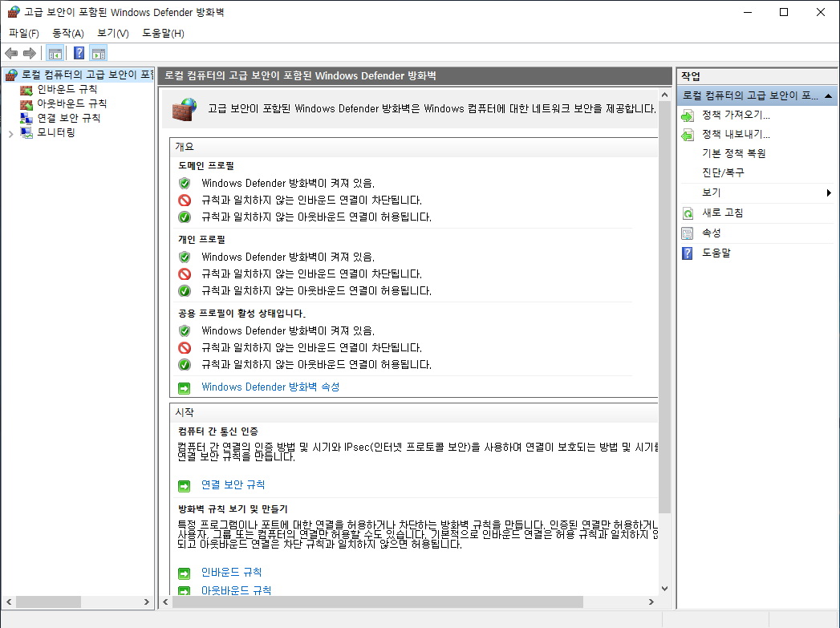Click the 새로 고침 refresh icon

point(688,213)
